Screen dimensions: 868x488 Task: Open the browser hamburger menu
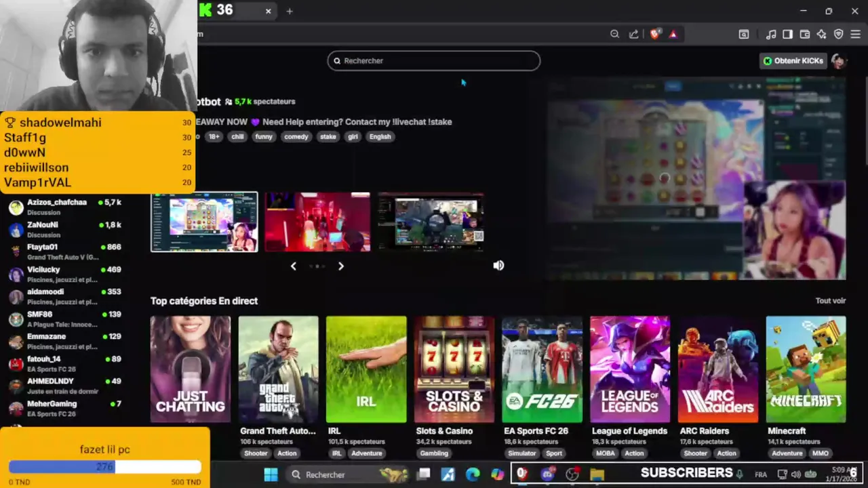(855, 34)
